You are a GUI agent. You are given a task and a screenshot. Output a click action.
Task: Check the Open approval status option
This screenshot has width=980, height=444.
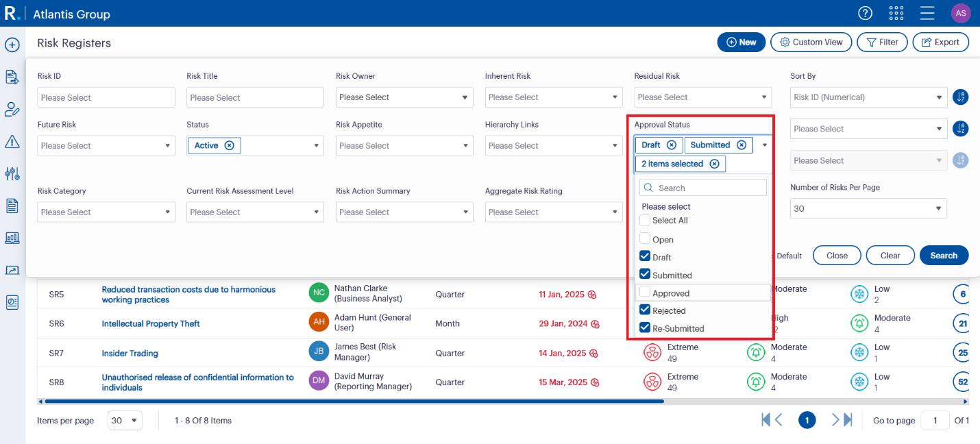[x=645, y=238]
